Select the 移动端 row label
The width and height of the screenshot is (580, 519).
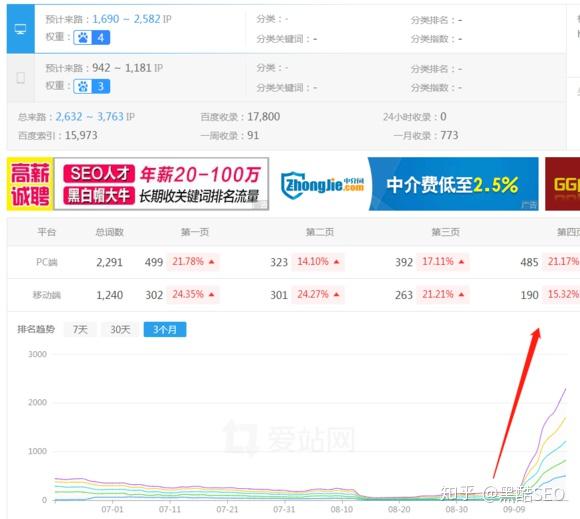[x=47, y=295]
